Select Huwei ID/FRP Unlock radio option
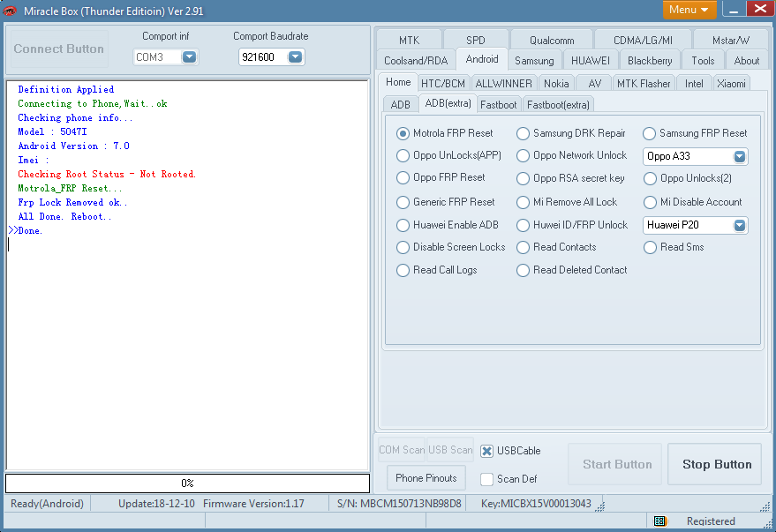This screenshot has width=776, height=532. 523,226
